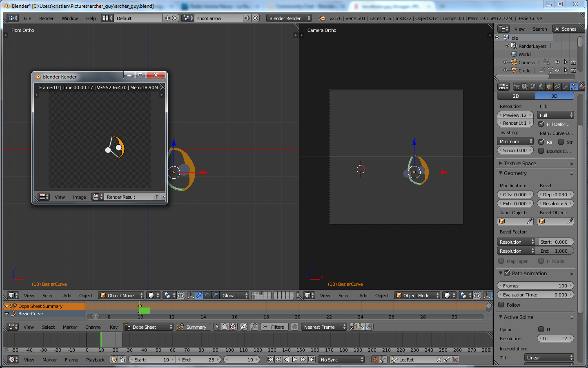
Task: Click the All Scenes button in the outliner
Action: 566,29
